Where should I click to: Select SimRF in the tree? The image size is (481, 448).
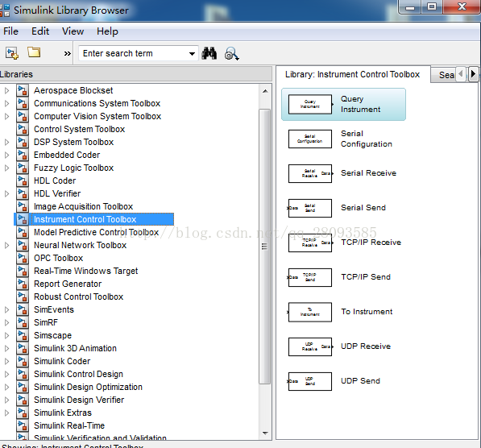(x=46, y=322)
